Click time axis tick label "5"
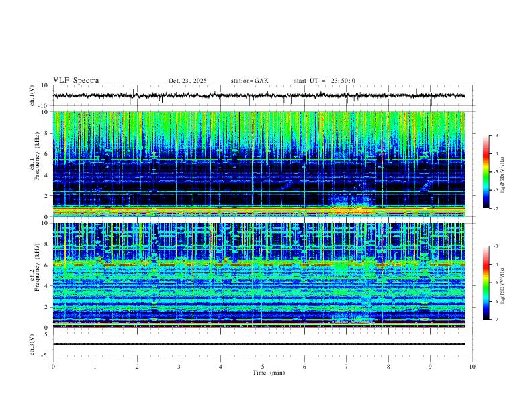This screenshot has height=411, width=532. (263, 367)
